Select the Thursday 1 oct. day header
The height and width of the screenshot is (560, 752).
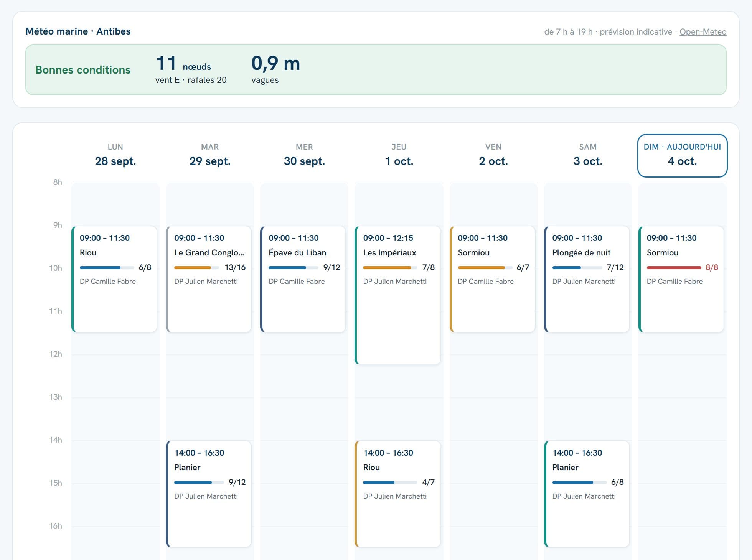399,155
